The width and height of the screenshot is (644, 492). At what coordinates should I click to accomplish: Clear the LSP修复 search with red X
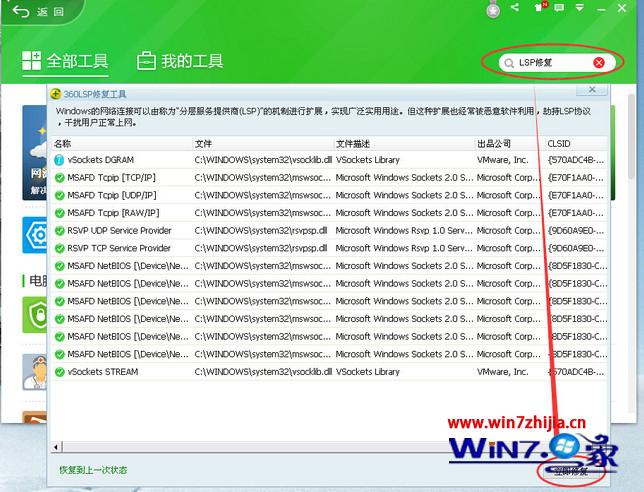point(599,62)
